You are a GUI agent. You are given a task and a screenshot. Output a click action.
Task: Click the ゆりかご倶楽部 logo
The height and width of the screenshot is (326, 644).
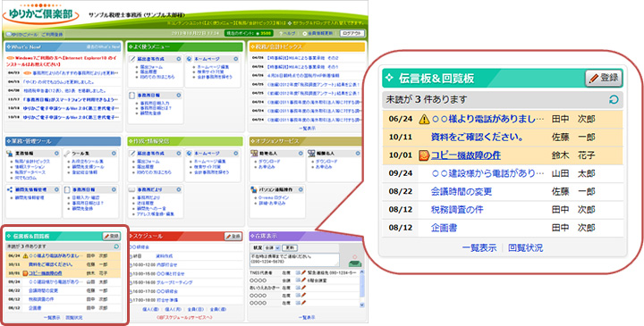40,13
